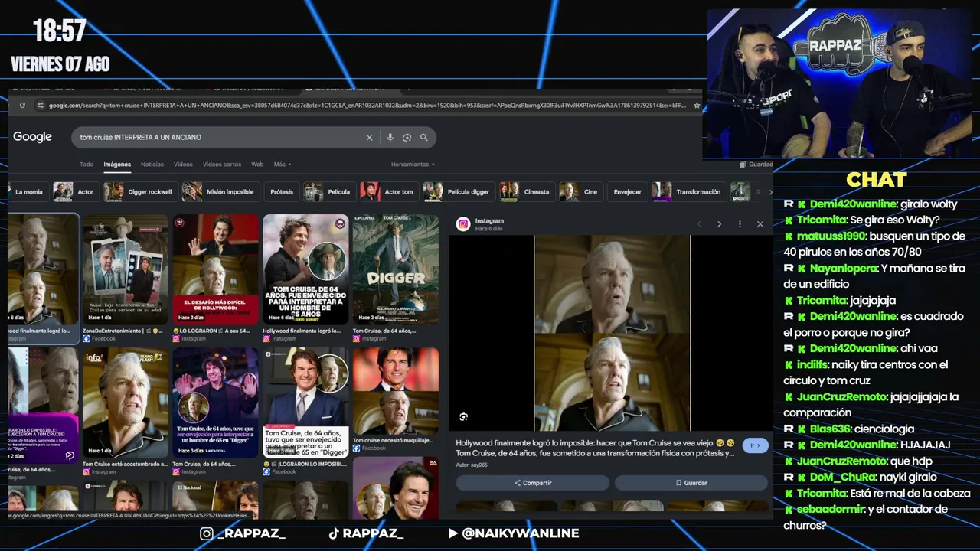Open the Herramientas dropdown
Image resolution: width=980 pixels, height=551 pixels.
(x=413, y=165)
